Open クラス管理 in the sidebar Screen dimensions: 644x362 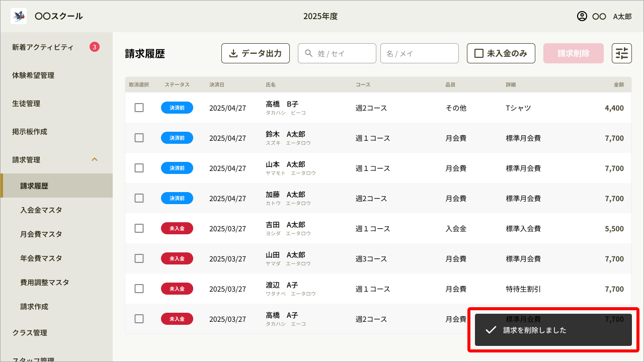(29, 332)
